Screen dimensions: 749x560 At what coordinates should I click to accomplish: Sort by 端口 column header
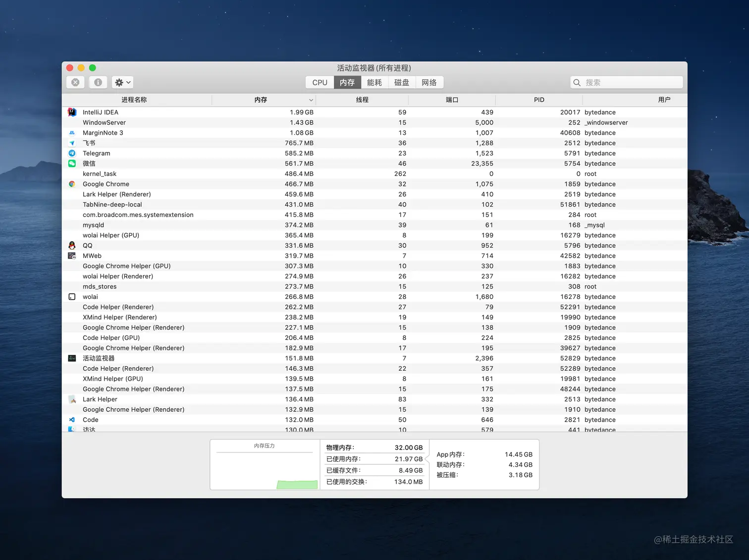452,100
